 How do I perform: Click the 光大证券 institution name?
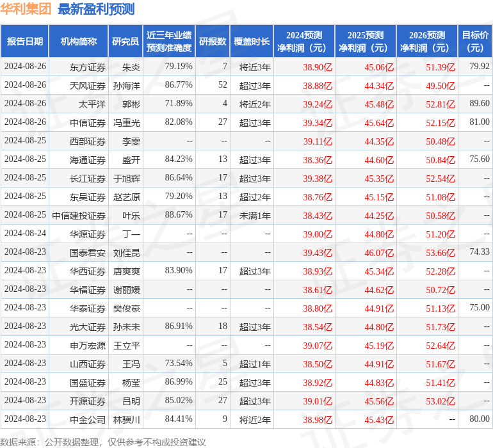(88, 327)
